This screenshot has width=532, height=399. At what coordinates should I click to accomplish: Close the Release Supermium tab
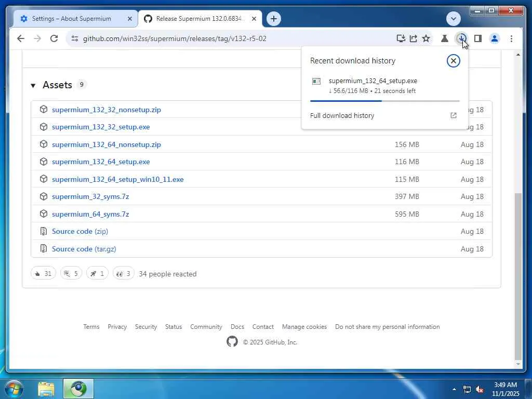click(254, 19)
